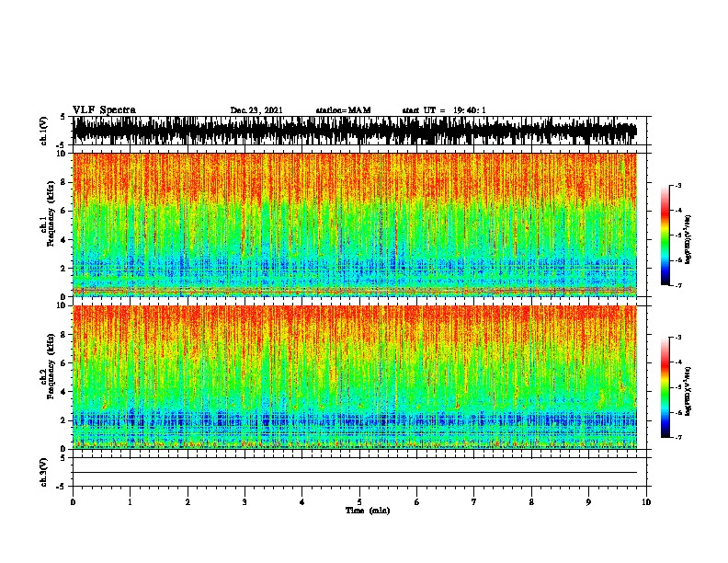Click the -3 label on ch.2 color bar
728x563 pixels.
coord(677,338)
